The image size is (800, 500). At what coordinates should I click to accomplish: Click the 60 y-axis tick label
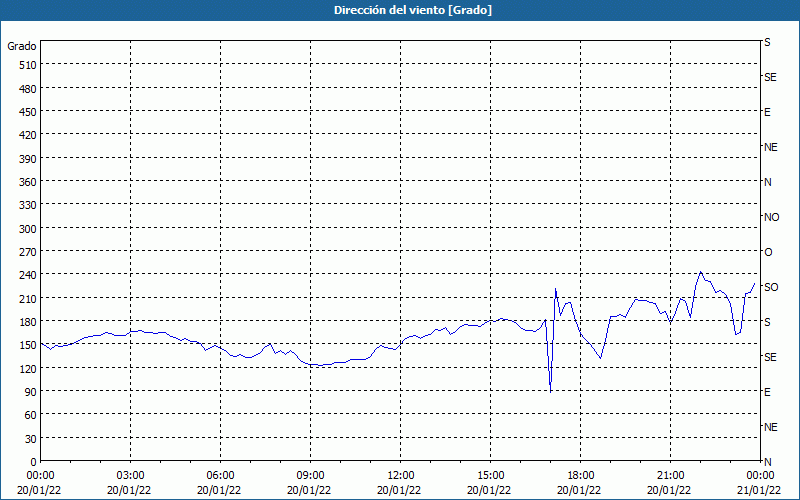[31, 415]
